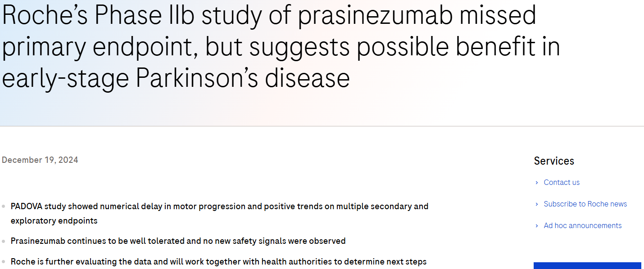Image resolution: width=644 pixels, height=269 pixels.
Task: Click the bullet dot before PADOVA study
Action: click(x=4, y=206)
